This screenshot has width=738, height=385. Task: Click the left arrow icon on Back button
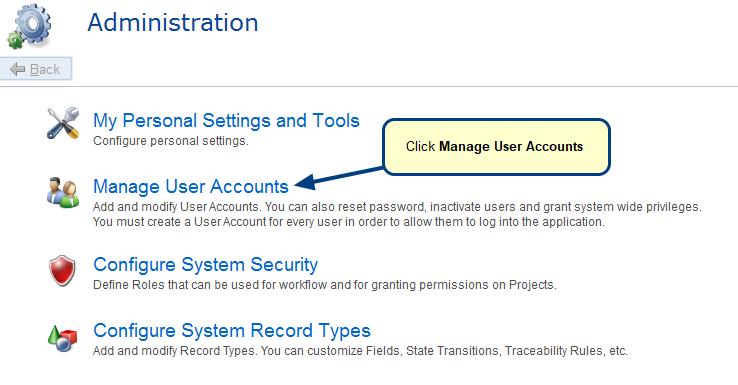[x=17, y=69]
